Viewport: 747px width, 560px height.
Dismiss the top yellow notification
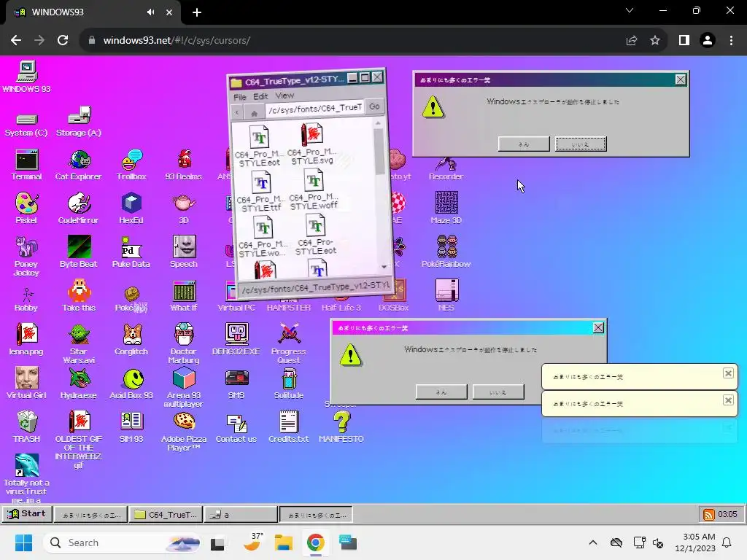pos(728,373)
